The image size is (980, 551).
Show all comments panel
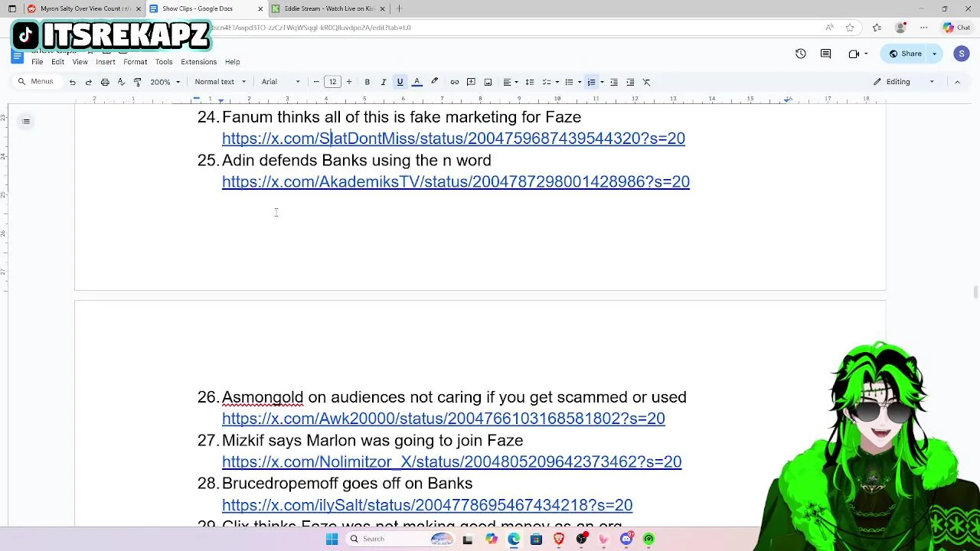[x=826, y=54]
